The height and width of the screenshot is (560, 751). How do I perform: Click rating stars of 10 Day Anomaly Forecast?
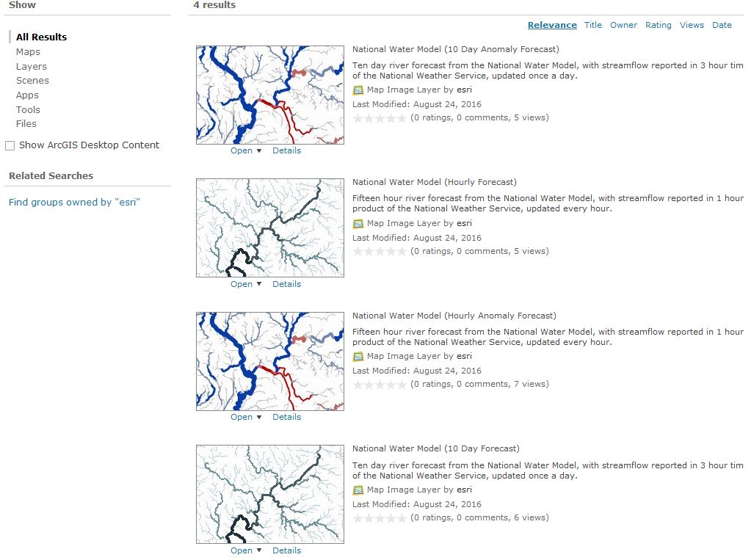point(380,118)
